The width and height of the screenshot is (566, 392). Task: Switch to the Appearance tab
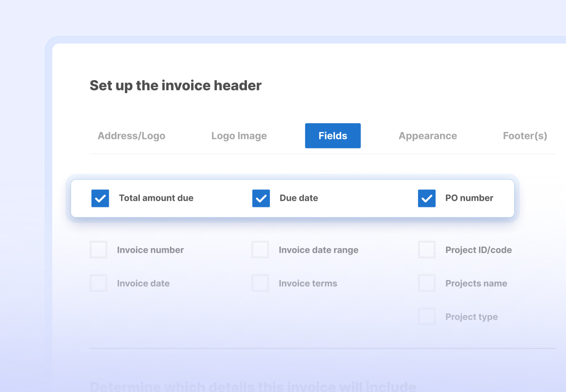pyautogui.click(x=428, y=135)
